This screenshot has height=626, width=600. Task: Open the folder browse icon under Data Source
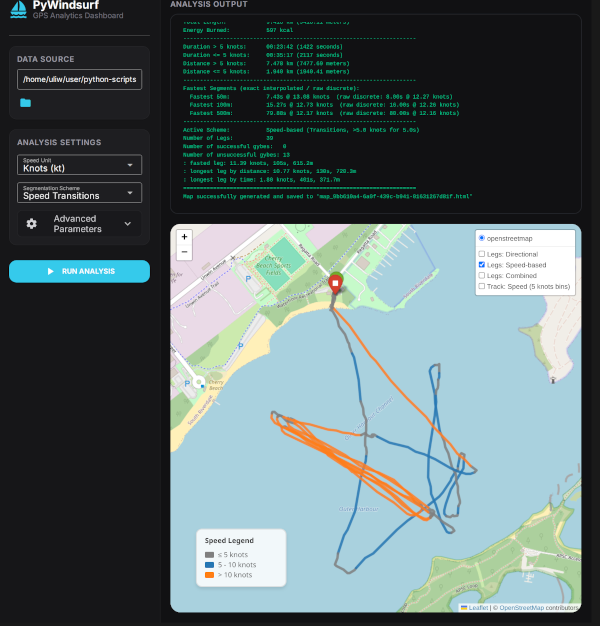(x=26, y=103)
